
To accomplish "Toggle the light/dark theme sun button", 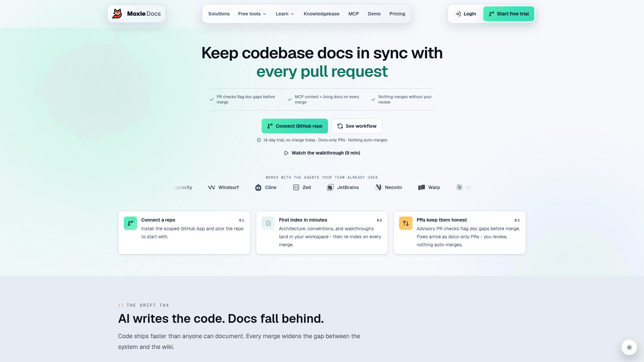I will click(629, 348).
